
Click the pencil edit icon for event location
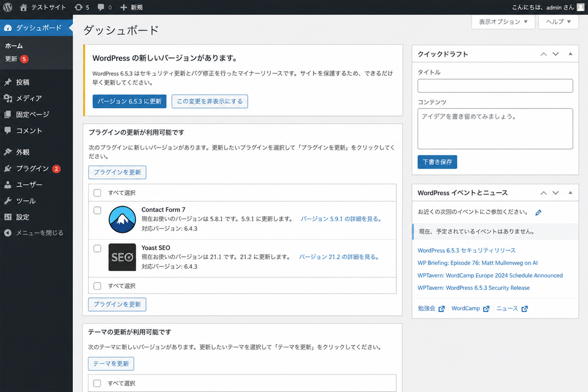coord(538,213)
